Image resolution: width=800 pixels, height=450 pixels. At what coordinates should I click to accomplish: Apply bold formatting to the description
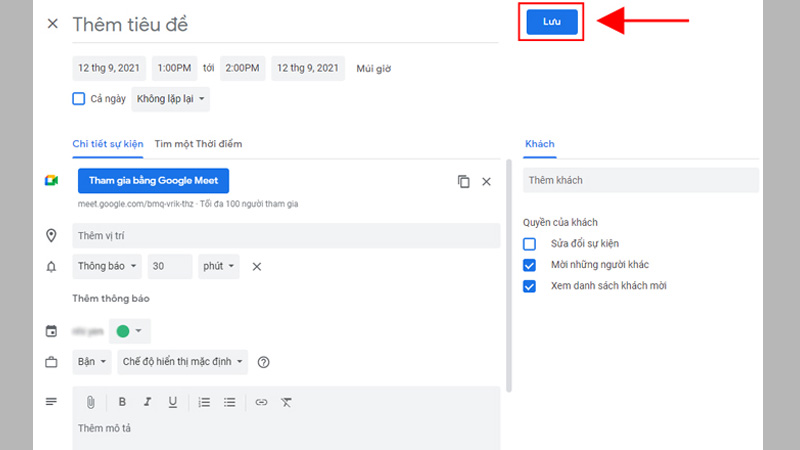click(x=122, y=402)
